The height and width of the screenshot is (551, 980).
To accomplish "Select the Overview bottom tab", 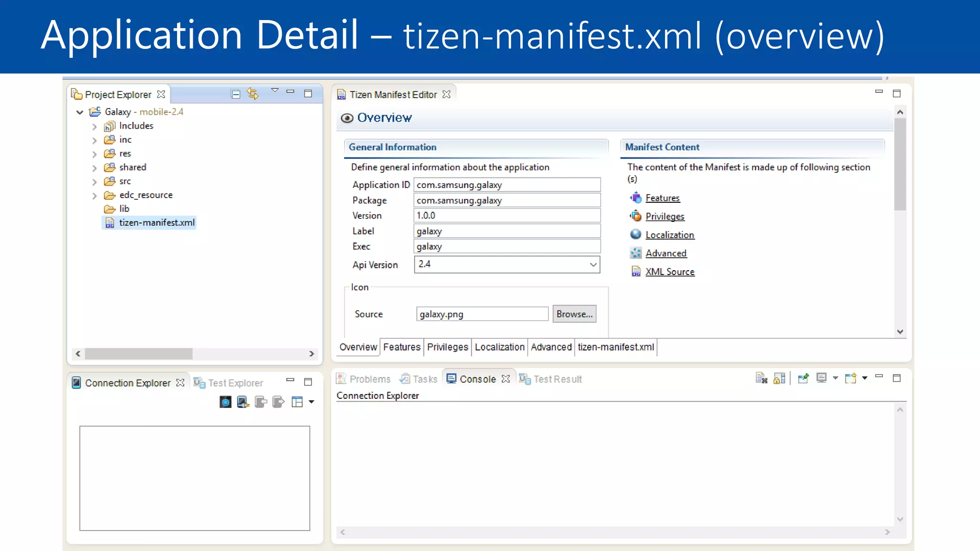I will coord(358,347).
